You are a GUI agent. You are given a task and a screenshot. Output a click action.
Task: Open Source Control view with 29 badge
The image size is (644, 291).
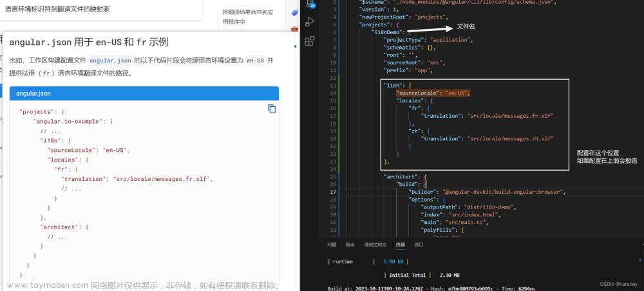(310, 4)
